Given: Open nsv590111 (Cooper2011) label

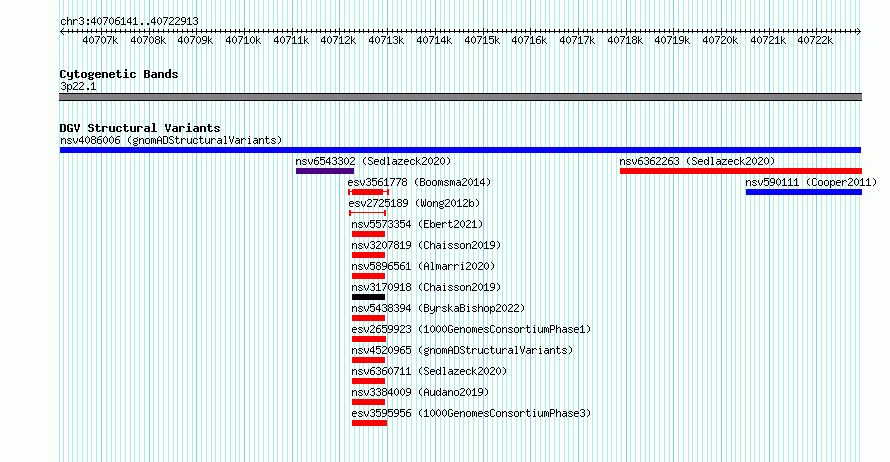Looking at the screenshot, I should click(811, 182).
